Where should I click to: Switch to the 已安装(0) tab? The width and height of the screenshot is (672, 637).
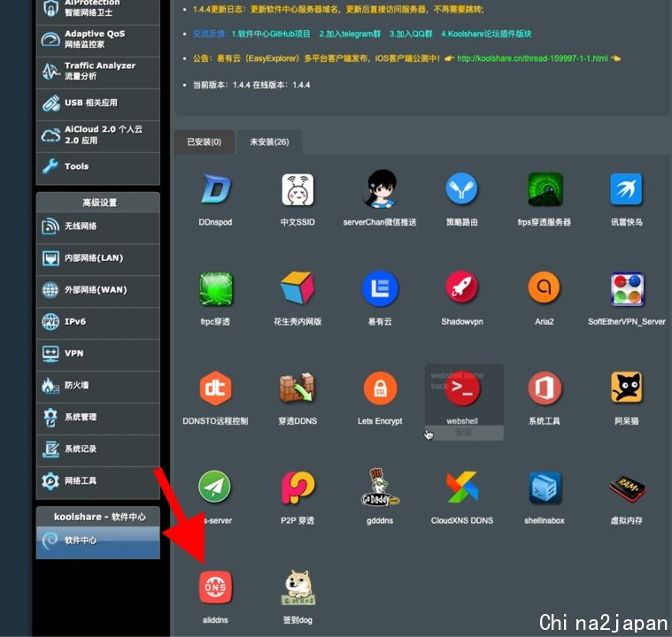205,142
